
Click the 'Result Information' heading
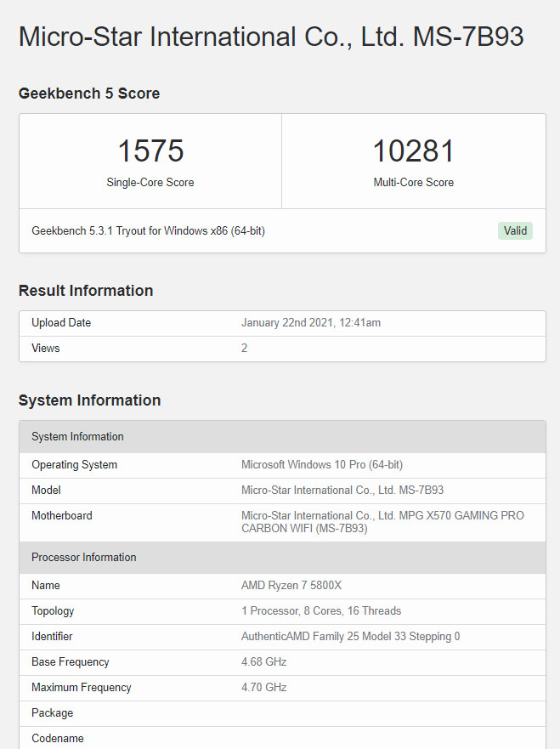tap(86, 291)
